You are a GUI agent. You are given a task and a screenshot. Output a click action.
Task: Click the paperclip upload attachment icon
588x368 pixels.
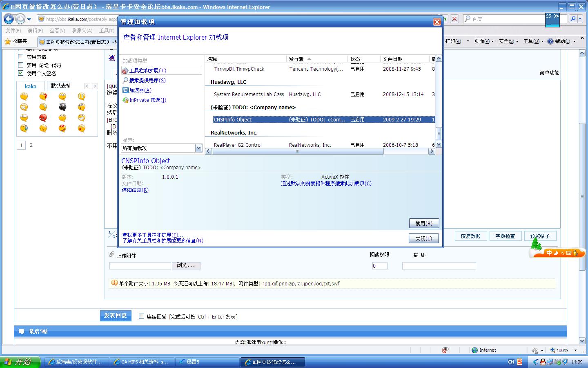[112, 255]
